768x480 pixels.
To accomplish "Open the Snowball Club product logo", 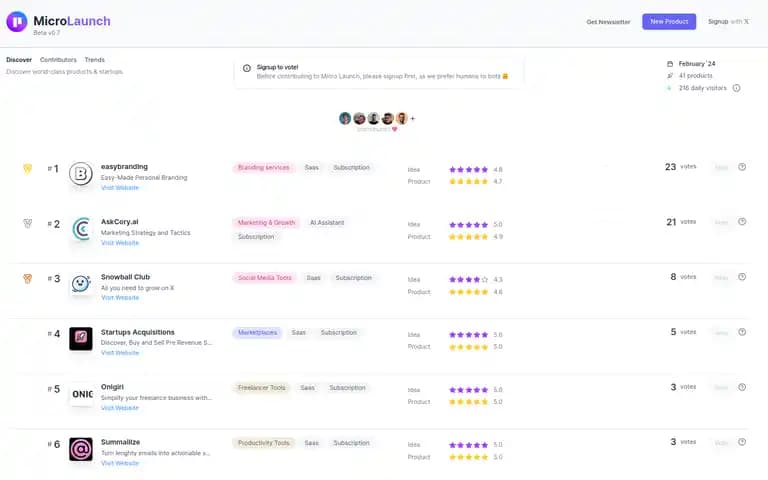I will [81, 284].
